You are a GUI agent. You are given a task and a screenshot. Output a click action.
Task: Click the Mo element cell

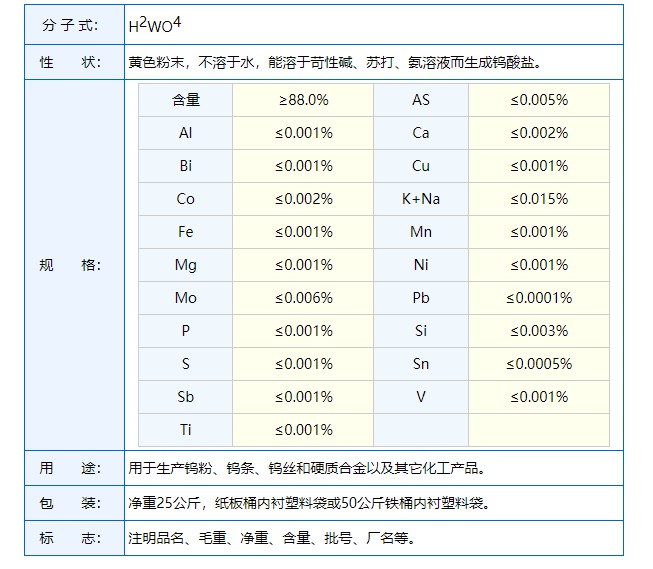pos(186,298)
